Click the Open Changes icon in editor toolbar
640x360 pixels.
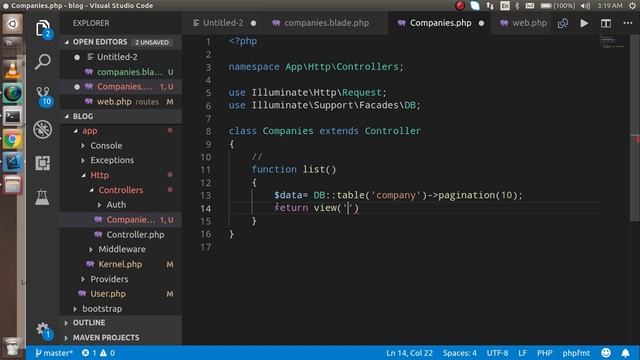click(x=562, y=23)
